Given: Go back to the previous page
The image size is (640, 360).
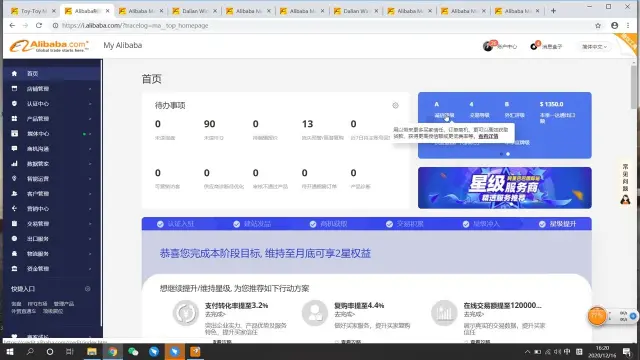Looking at the screenshot, I should 12,25.
